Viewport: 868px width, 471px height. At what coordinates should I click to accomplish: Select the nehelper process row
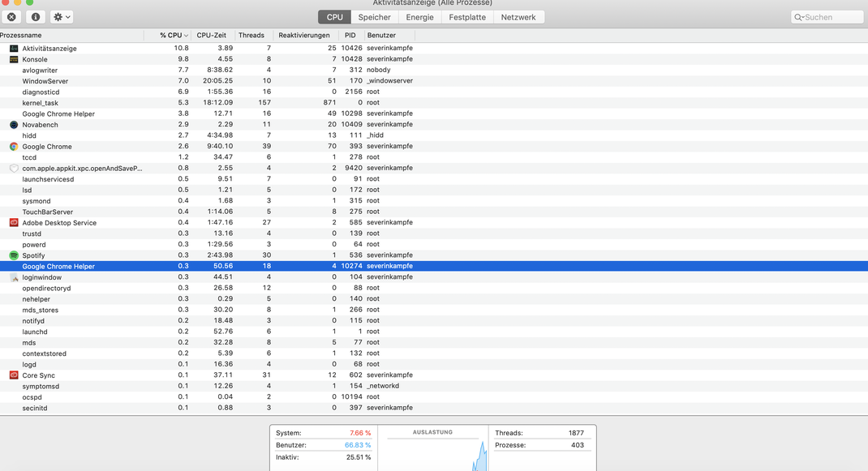[x=434, y=299]
